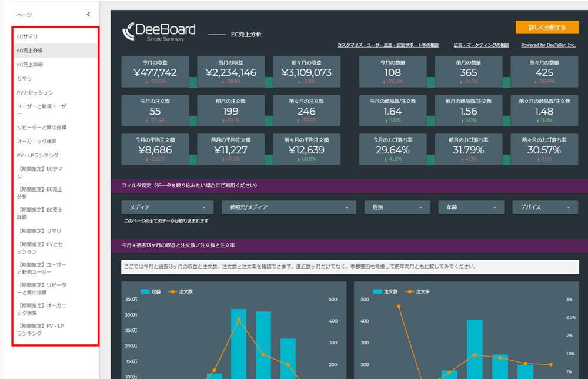Click 前月のカゴ落ち率 31.79% card

469,149
